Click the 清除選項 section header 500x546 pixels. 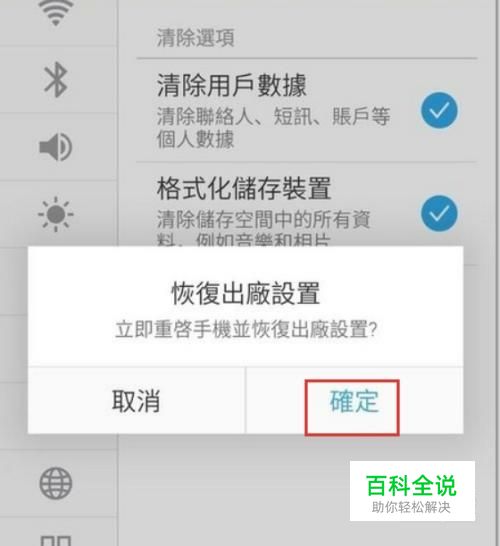[195, 38]
